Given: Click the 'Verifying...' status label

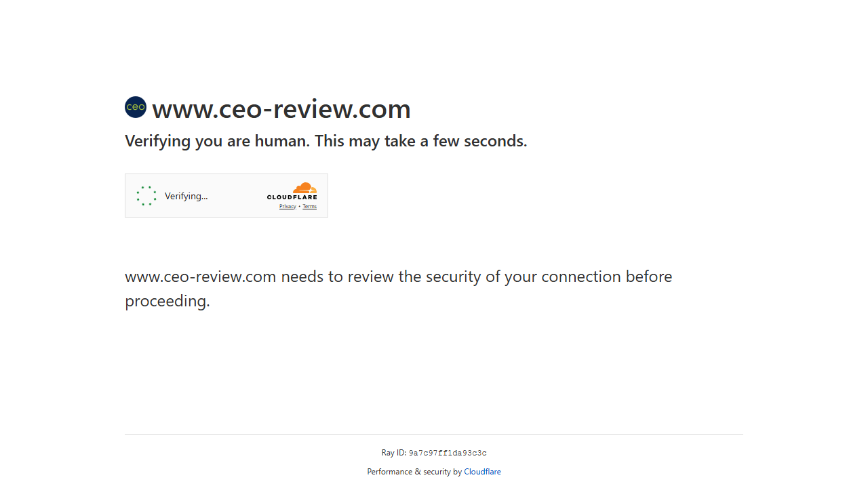Looking at the screenshot, I should tap(186, 197).
